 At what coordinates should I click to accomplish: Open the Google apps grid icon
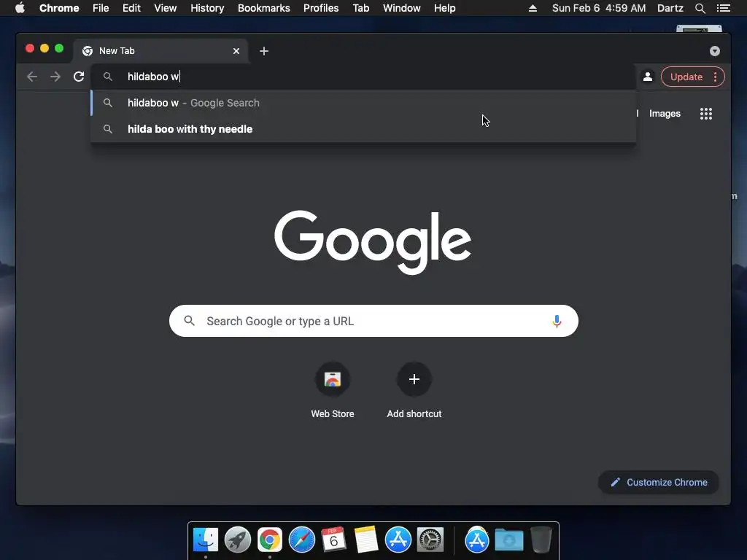705,113
